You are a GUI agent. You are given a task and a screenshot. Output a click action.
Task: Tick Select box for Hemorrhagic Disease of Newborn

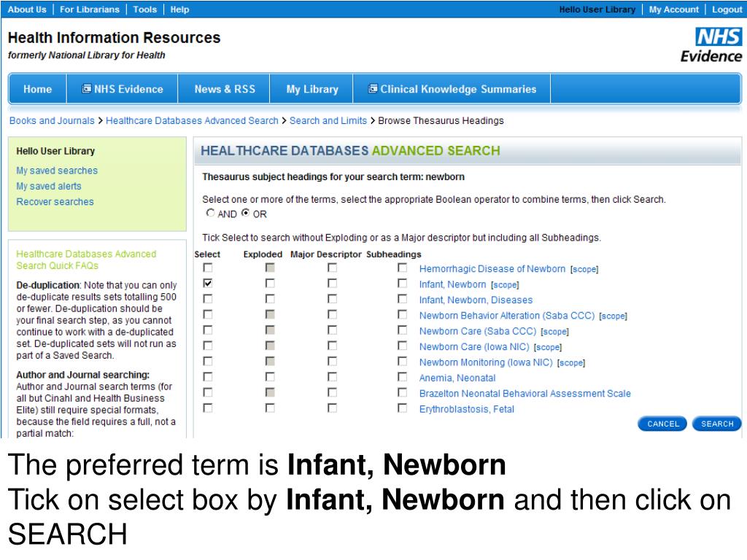(x=208, y=268)
